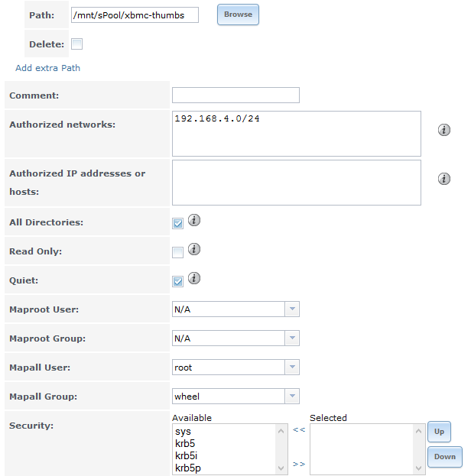The height and width of the screenshot is (476, 471).
Task: Click the Add extra Path link
Action: [47, 68]
